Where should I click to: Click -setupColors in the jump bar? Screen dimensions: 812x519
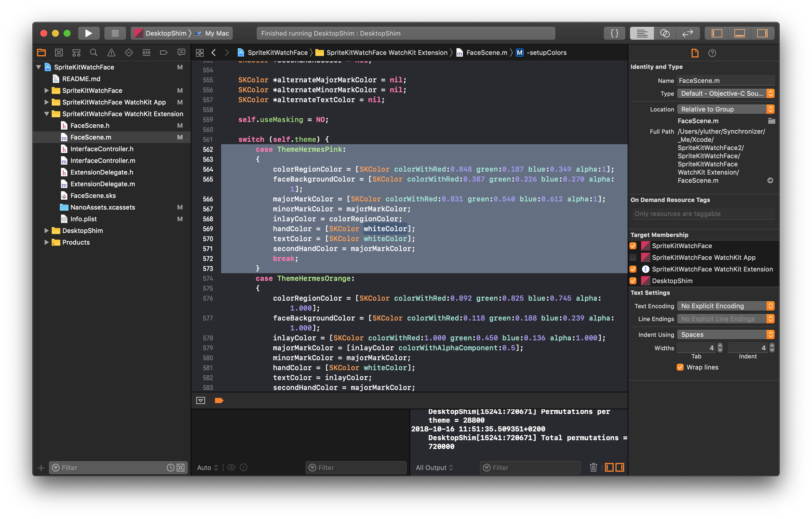[546, 53]
